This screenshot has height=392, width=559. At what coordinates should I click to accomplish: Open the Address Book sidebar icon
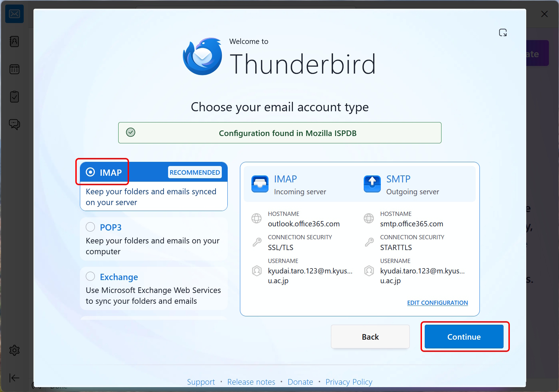click(14, 42)
